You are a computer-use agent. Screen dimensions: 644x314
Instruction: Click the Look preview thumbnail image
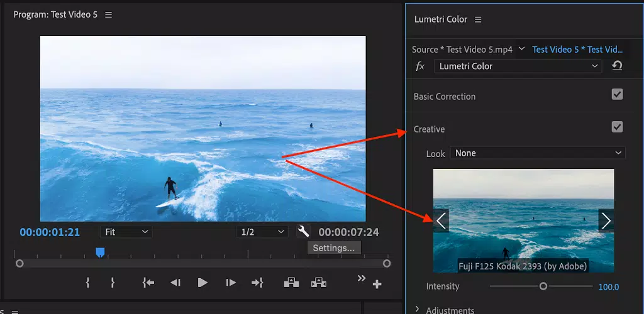(x=524, y=220)
